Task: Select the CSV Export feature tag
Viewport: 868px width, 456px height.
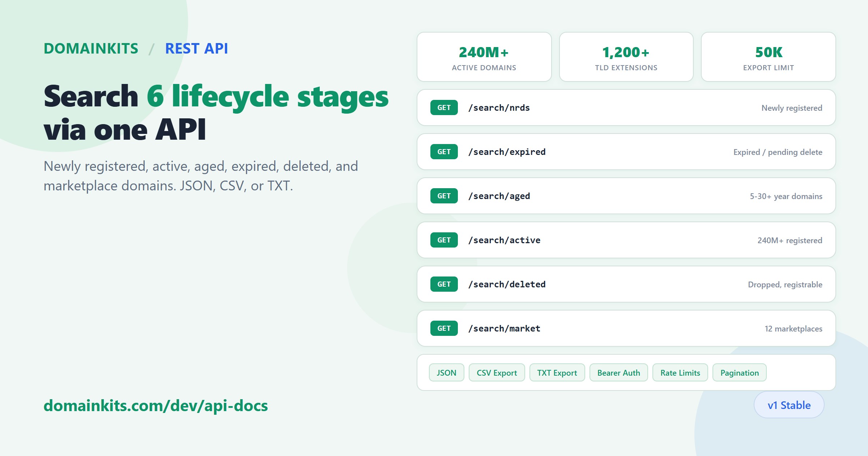Action: pyautogui.click(x=497, y=372)
